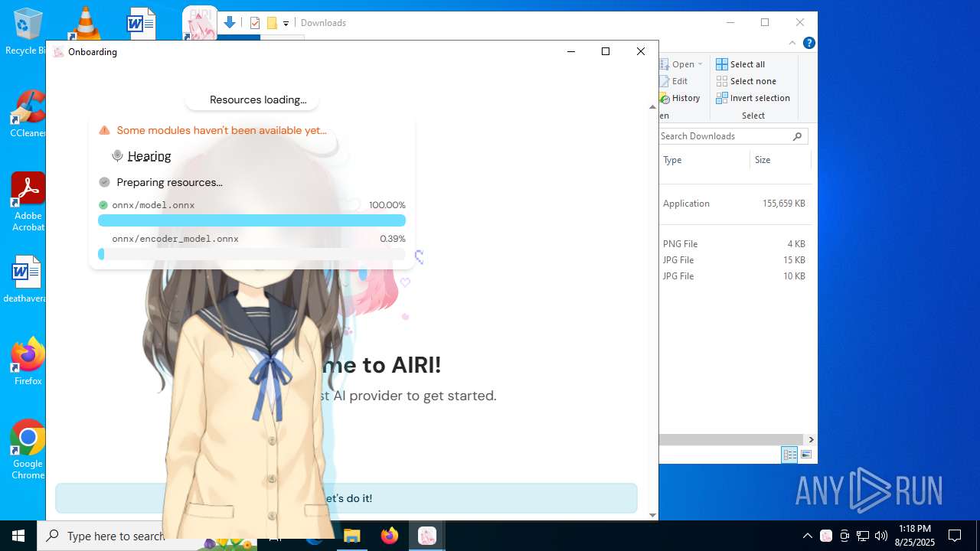Click onnx/model.onnx progress bar
Image resolution: width=980 pixels, height=551 pixels.
252,220
